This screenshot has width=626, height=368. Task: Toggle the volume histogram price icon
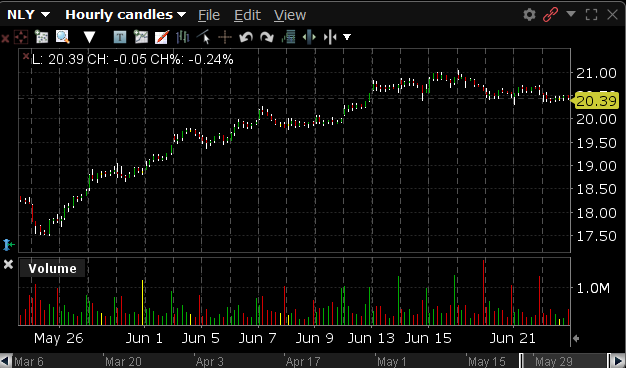(x=288, y=38)
